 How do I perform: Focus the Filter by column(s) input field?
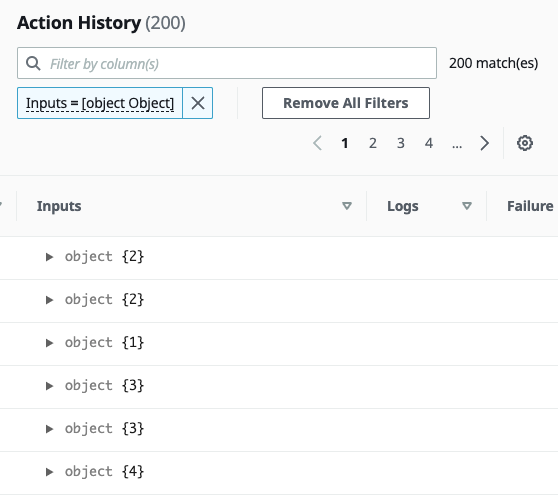point(227,63)
